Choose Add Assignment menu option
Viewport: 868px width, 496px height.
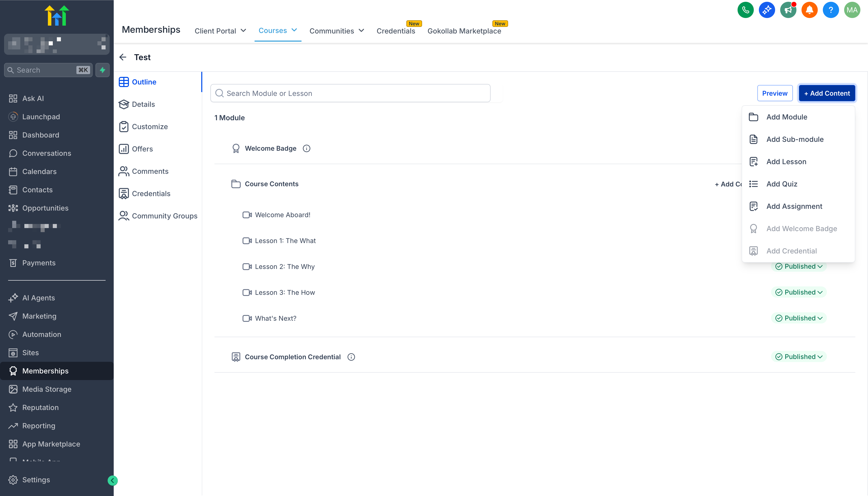[x=794, y=207]
